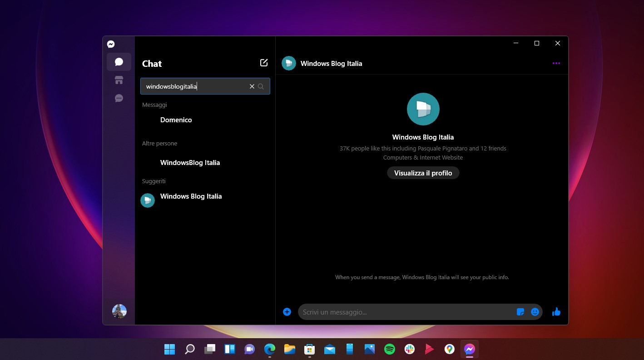The width and height of the screenshot is (644, 360).
Task: Click the Windows Blog Italia avatar in suggestions
Action: 148,200
